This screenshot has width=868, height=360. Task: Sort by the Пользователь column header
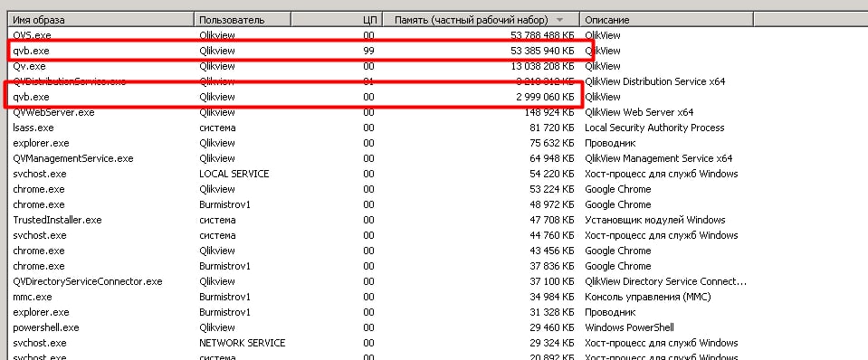(243, 20)
